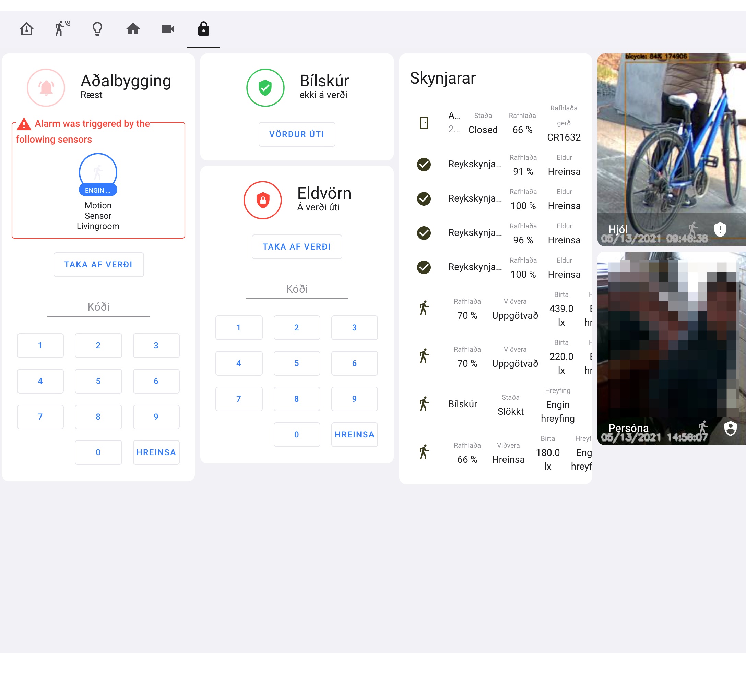Click the Kóði code field under Eldvörn
The image size is (746, 700).
296,289
